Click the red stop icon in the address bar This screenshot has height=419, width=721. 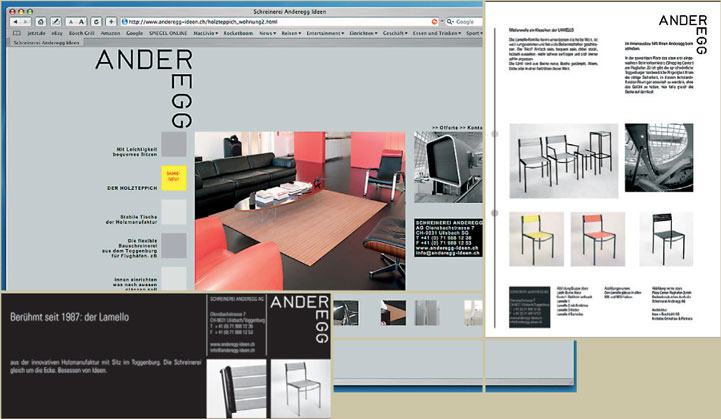(x=434, y=22)
